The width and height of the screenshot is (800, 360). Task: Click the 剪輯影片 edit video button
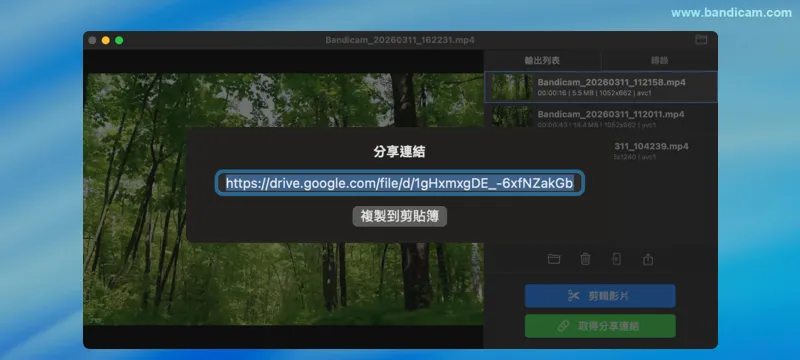(x=600, y=296)
